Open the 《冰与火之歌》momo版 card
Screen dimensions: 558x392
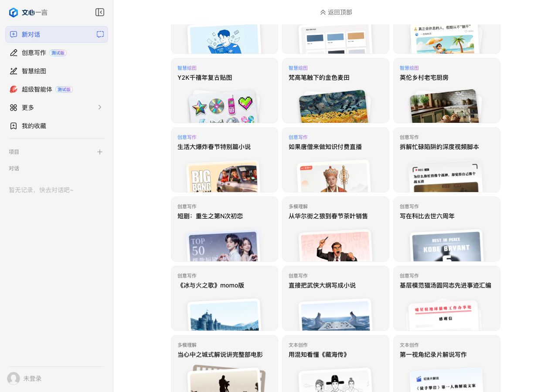[225, 298]
